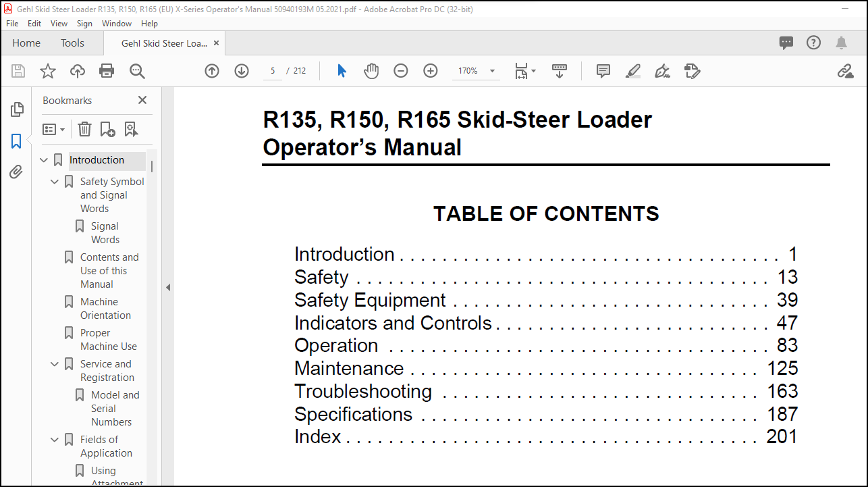Jump to Indicators and Controls entry
This screenshot has height=487, width=868.
point(546,323)
